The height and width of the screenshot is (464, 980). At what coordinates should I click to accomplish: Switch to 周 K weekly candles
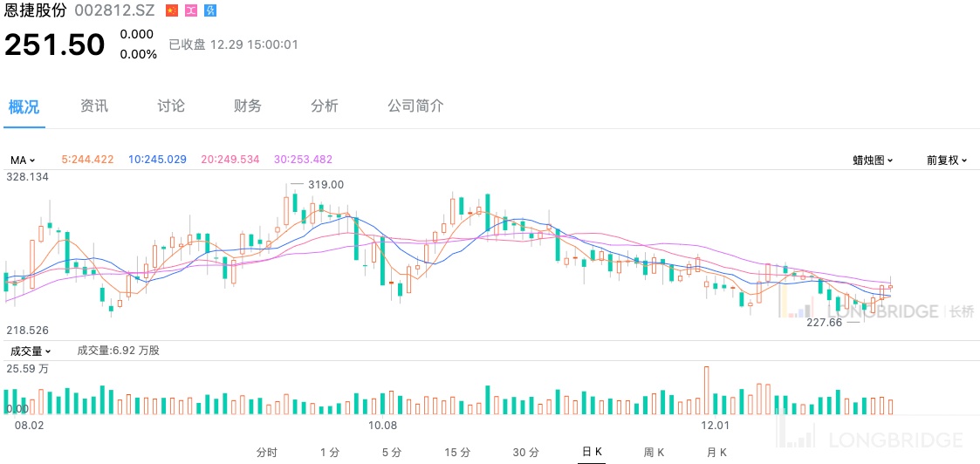[654, 452]
